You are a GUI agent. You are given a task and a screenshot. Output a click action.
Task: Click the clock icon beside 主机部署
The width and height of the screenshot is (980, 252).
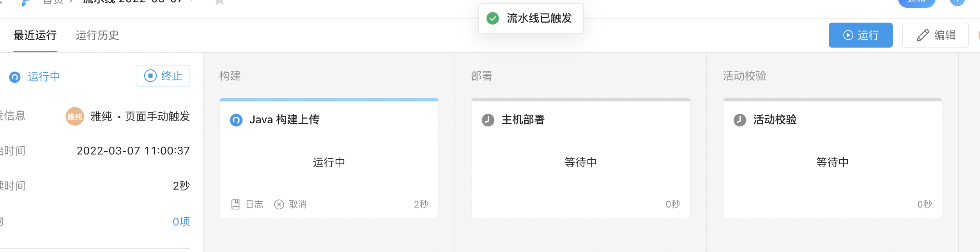pyautogui.click(x=488, y=120)
